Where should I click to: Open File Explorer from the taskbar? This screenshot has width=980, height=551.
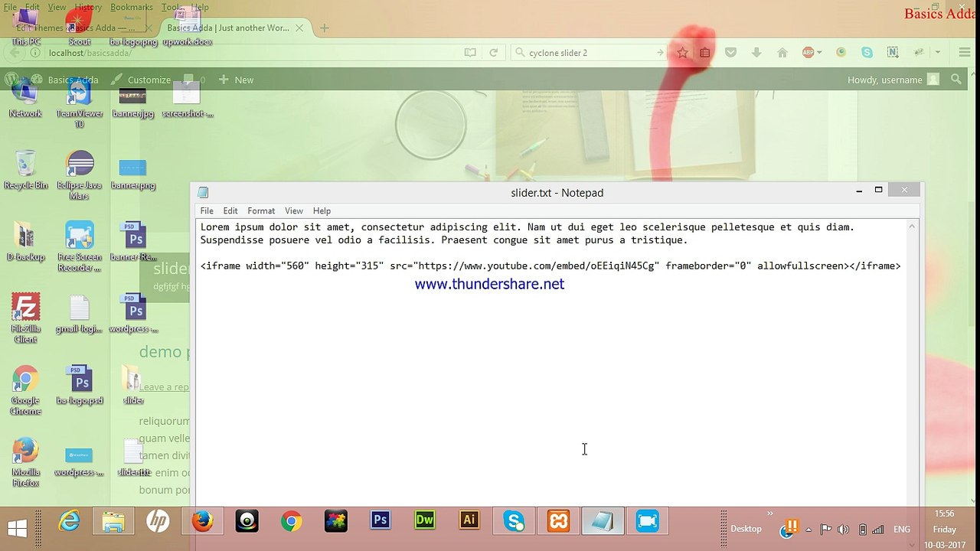point(113,522)
